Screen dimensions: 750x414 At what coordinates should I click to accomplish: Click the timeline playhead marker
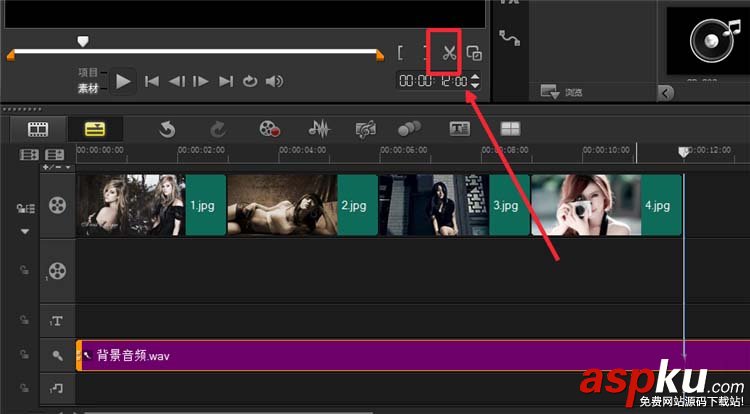coord(684,153)
